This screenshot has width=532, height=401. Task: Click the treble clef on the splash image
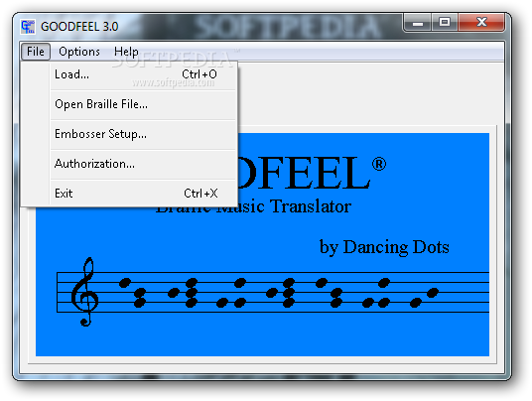[x=84, y=292]
